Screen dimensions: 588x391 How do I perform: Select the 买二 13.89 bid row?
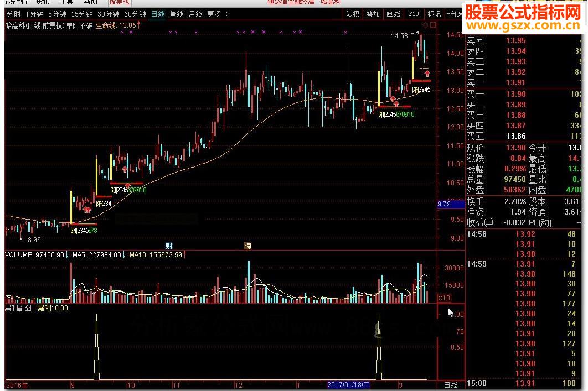[x=523, y=105]
